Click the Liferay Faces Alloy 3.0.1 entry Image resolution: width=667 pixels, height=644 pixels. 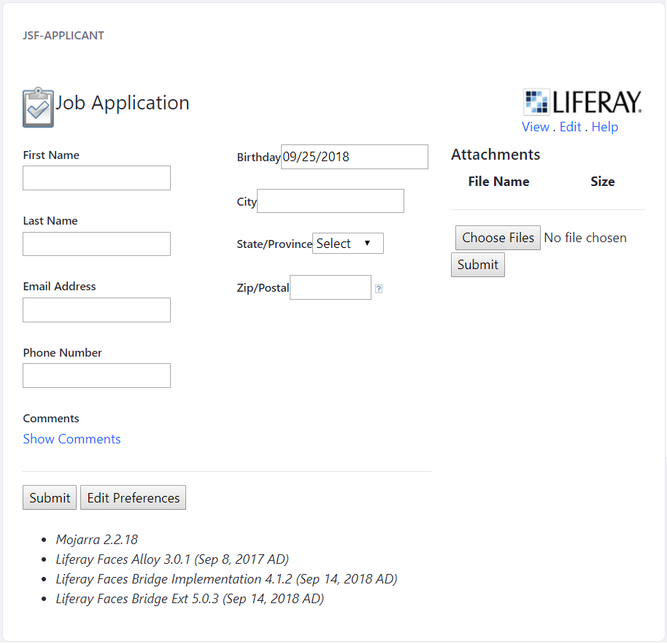(172, 559)
